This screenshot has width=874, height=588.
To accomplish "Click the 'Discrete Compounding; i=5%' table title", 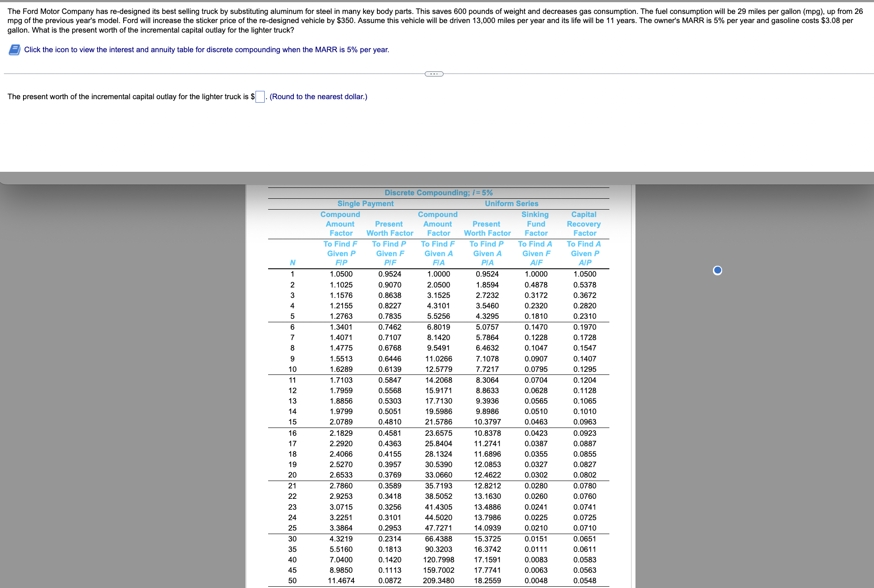I will click(438, 193).
